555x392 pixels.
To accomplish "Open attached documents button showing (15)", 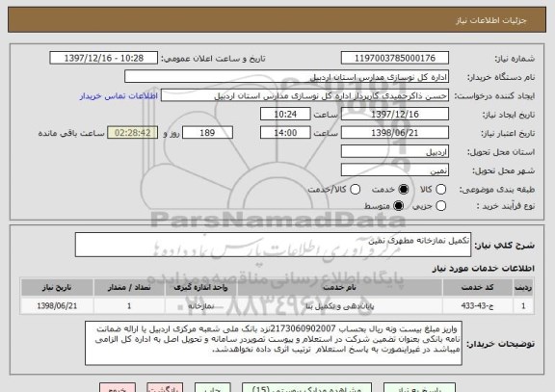I will click(306, 387).
